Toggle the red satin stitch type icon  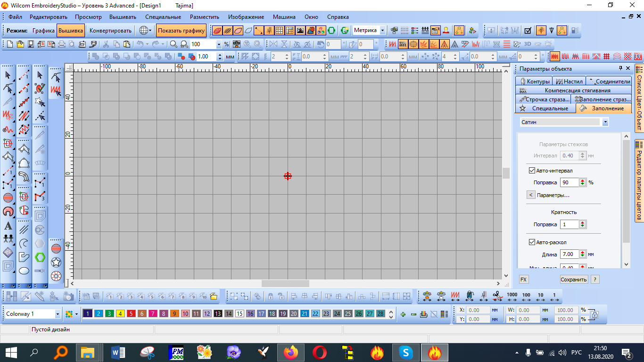tap(555, 56)
